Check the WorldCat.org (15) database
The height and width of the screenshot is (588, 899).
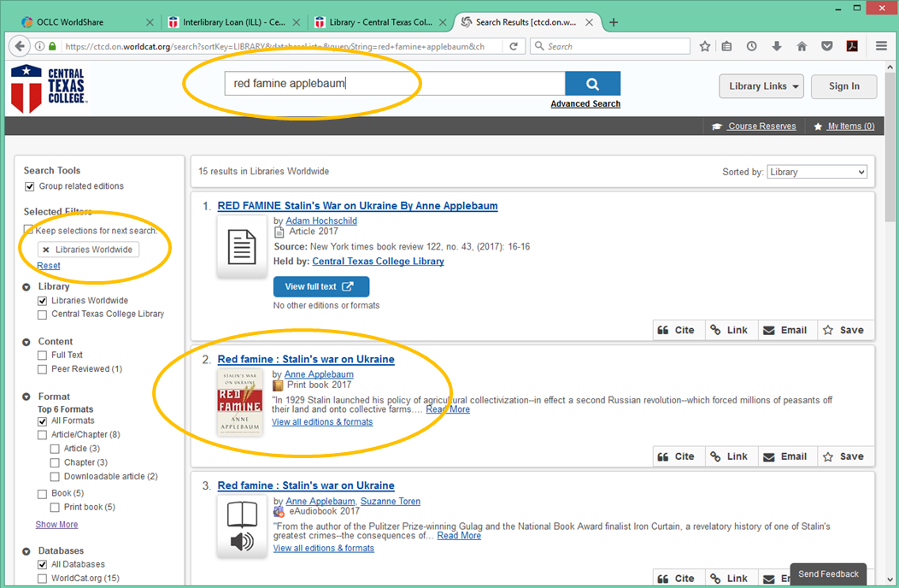tap(43, 579)
